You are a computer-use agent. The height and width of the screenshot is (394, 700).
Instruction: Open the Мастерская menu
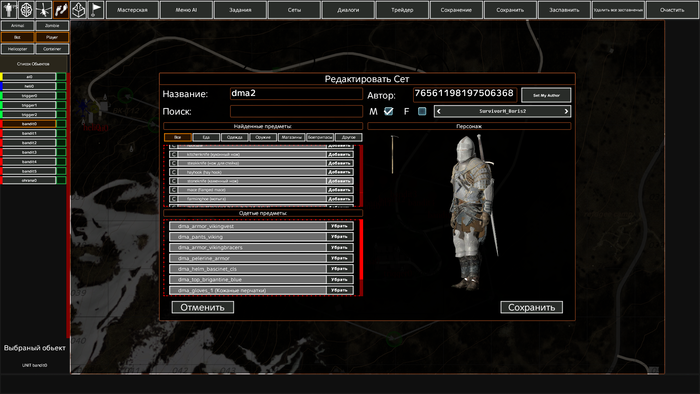click(x=132, y=10)
